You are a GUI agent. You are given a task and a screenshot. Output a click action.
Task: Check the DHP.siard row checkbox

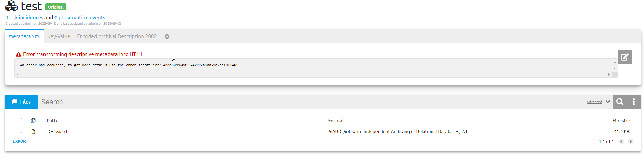tap(20, 131)
